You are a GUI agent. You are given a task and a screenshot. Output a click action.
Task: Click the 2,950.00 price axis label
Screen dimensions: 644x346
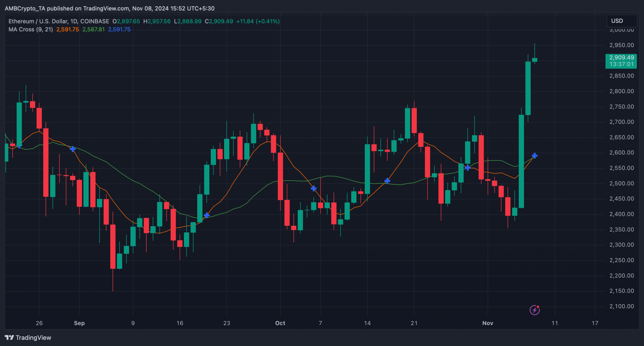pyautogui.click(x=622, y=45)
